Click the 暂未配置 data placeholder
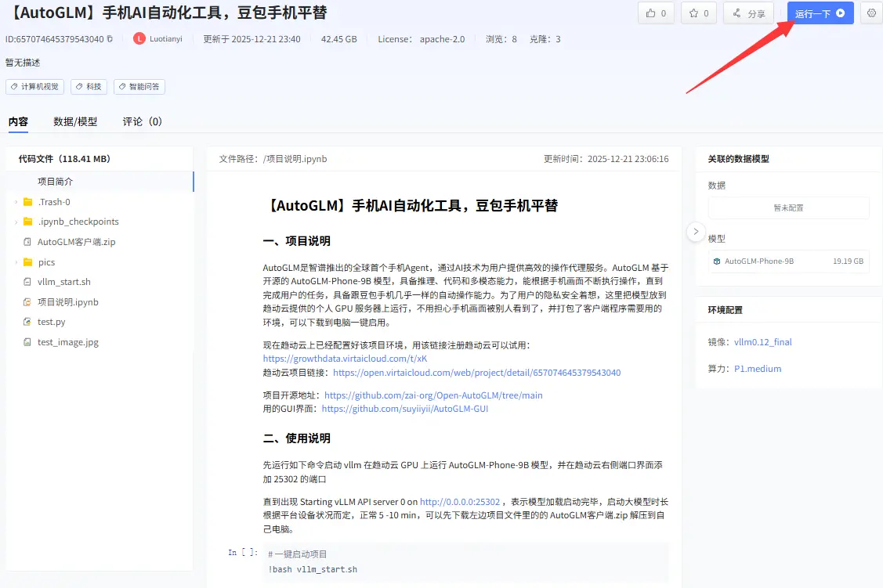This screenshot has height=588, width=883. tap(788, 207)
